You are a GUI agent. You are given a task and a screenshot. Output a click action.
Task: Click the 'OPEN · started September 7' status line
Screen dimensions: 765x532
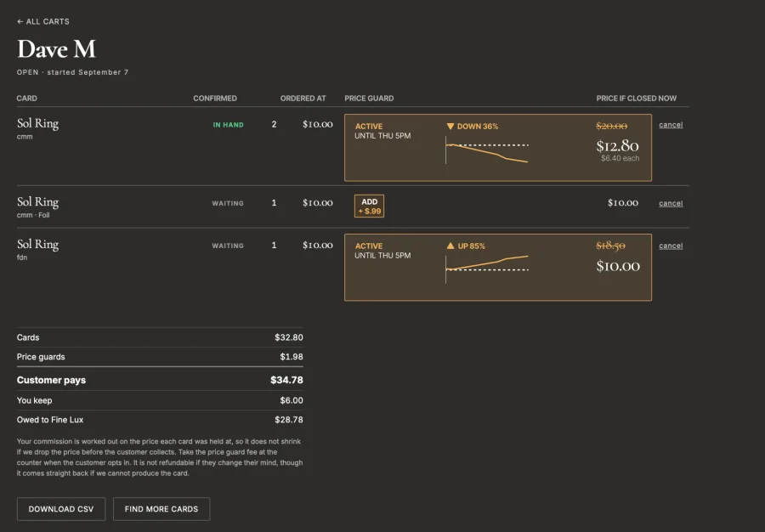(x=73, y=72)
